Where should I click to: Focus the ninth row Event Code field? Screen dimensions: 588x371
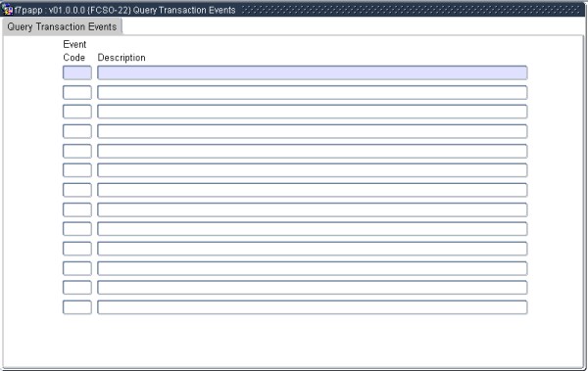77,229
